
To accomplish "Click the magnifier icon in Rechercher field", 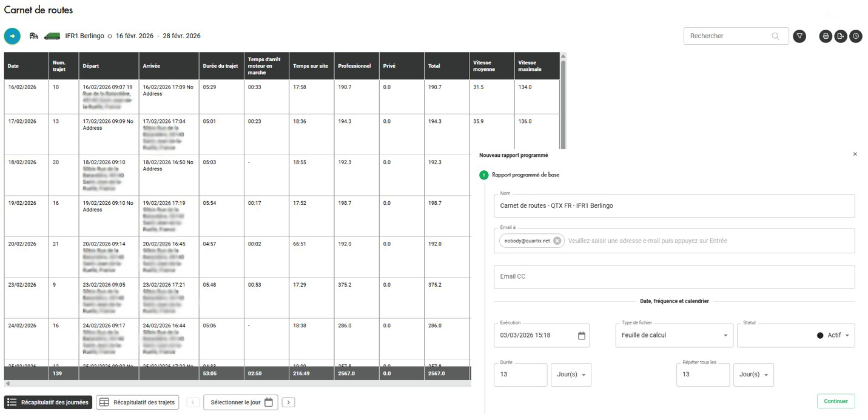I will [775, 36].
